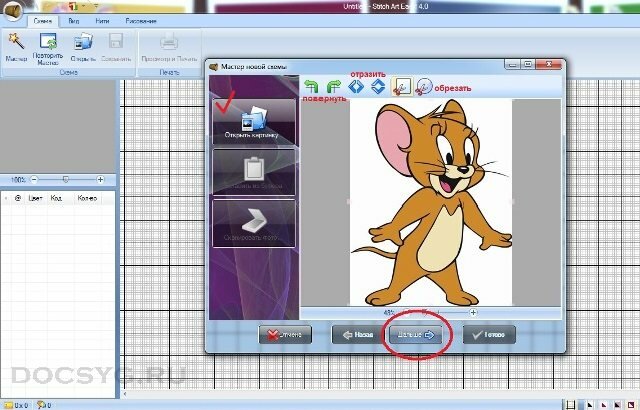
Task: Toggle the grid view status bar icon
Action: tap(571, 405)
